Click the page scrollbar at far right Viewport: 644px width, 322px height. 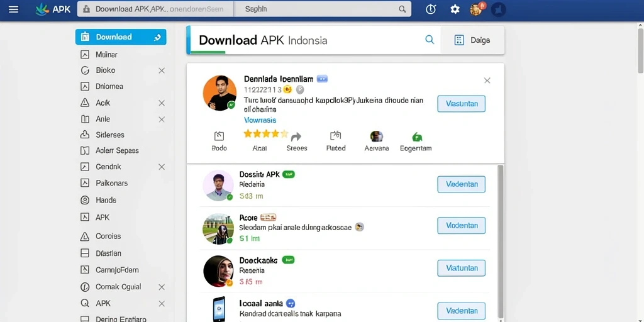point(640,52)
